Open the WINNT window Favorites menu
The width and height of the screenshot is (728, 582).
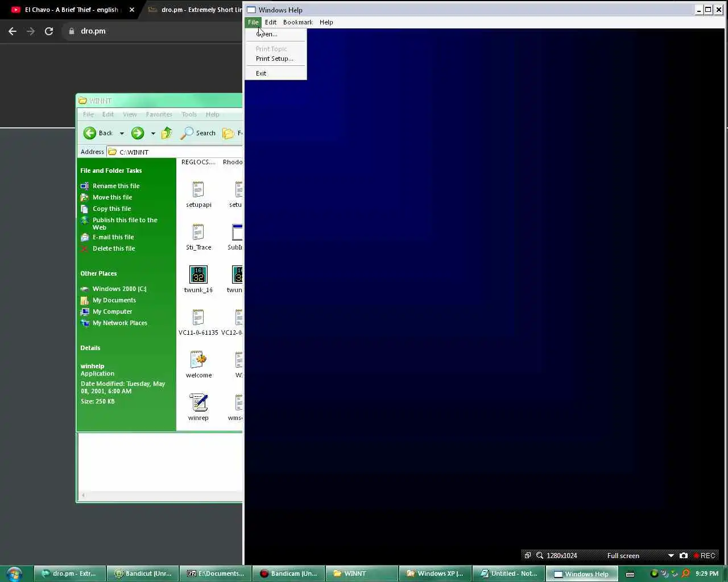click(159, 114)
